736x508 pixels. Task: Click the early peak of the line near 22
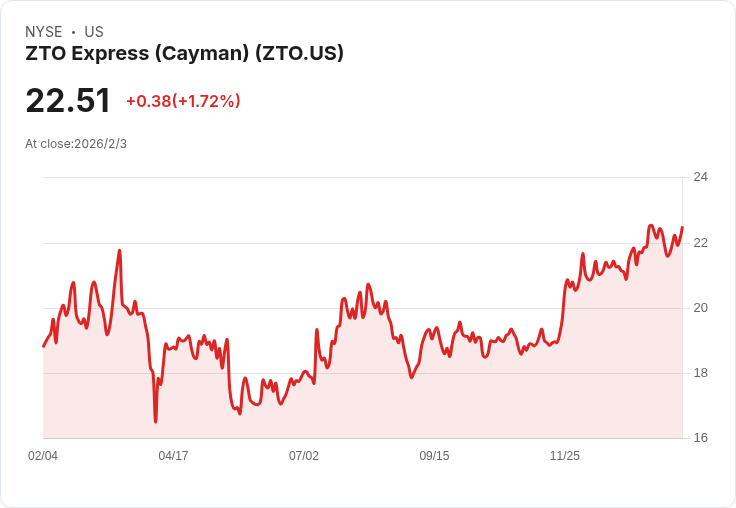[119, 251]
